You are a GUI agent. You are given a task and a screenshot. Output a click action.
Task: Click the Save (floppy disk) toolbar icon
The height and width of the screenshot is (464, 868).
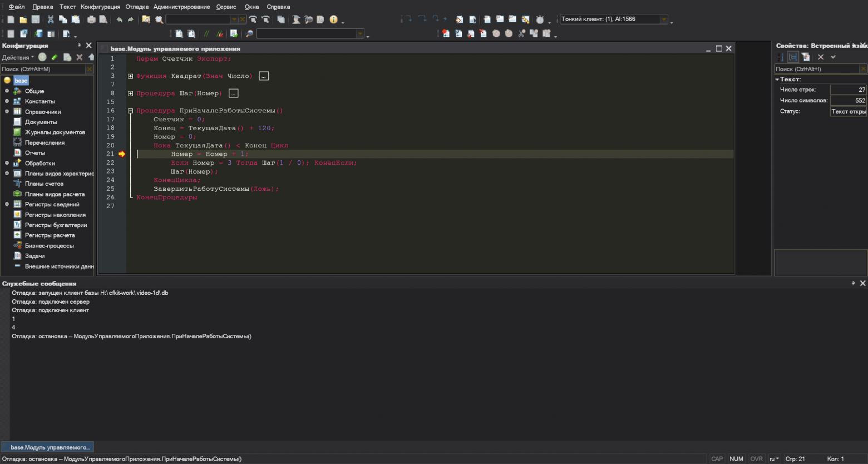36,19
